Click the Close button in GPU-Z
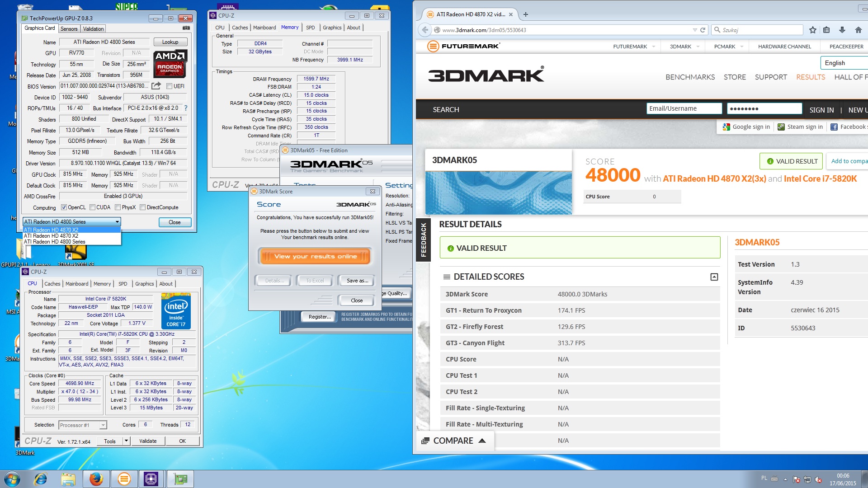Screen dimensions: 868x488 pyautogui.click(x=175, y=222)
